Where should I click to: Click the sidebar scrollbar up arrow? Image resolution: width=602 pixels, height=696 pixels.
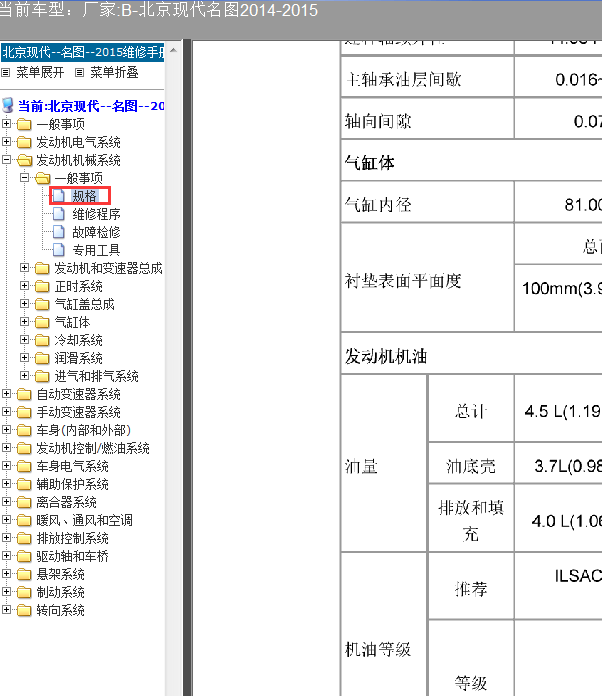click(174, 50)
